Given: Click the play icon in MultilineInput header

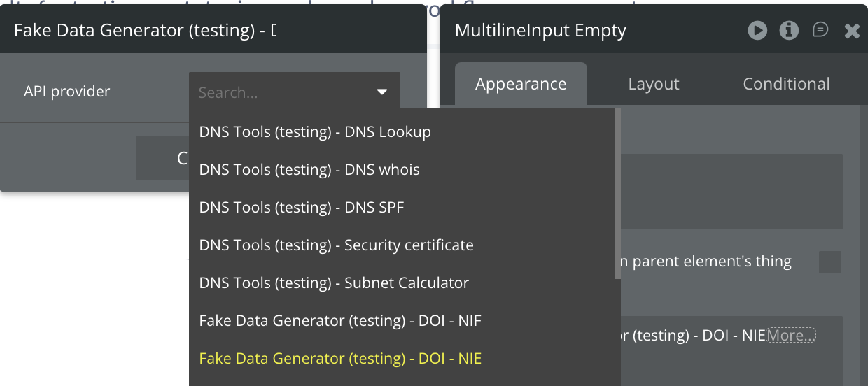Looking at the screenshot, I should tap(757, 30).
